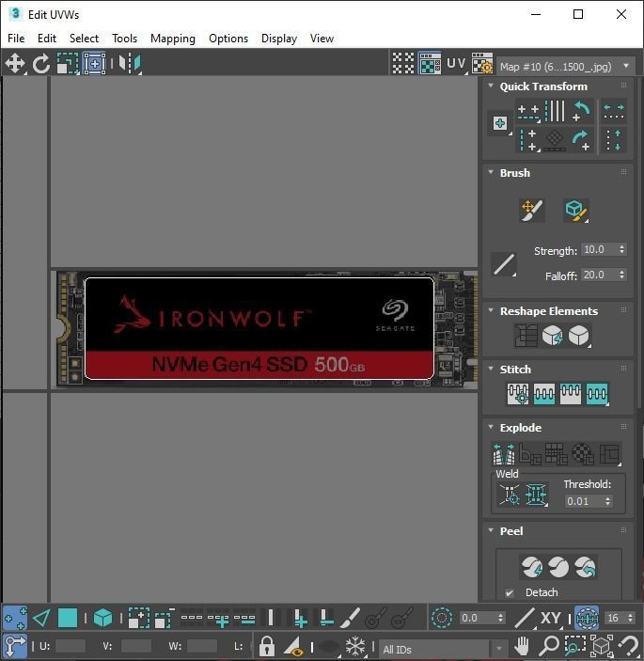Toggle Select By Element mode cube
The image size is (644, 661).
coord(102,618)
